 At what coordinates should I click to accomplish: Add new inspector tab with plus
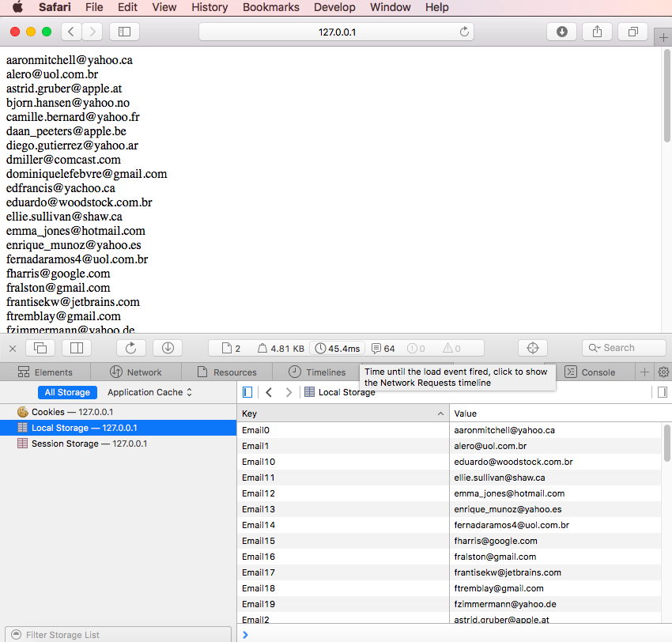(x=644, y=372)
